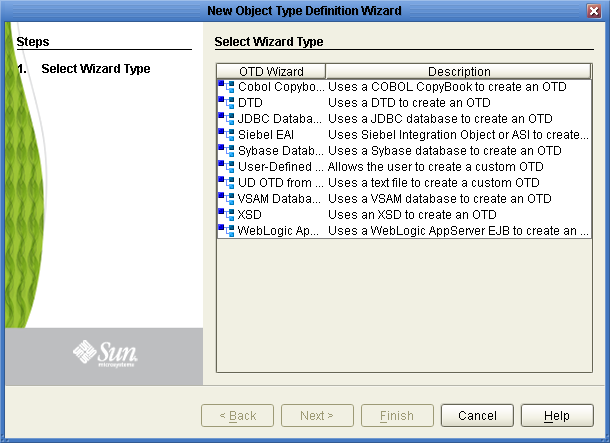The image size is (610, 443).
Task: Click 'Uses a JDBC database to create an OTD'
Action: [x=440, y=119]
